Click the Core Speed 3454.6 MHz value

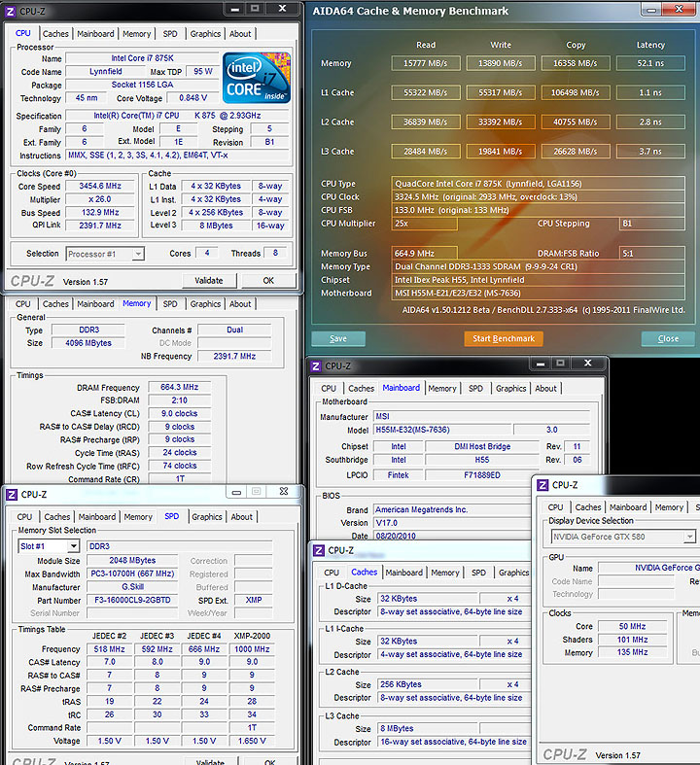coord(100,187)
